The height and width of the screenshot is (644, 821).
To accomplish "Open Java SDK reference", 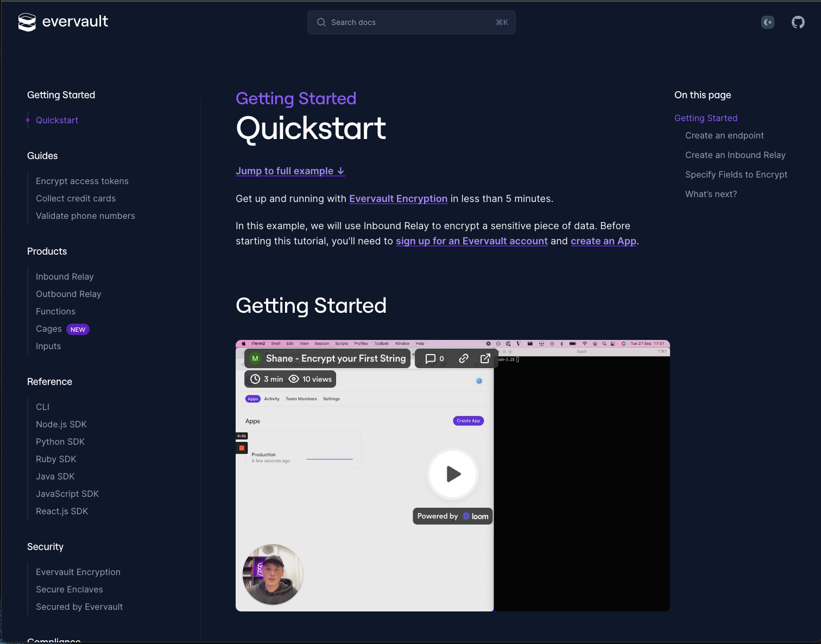I will click(55, 477).
